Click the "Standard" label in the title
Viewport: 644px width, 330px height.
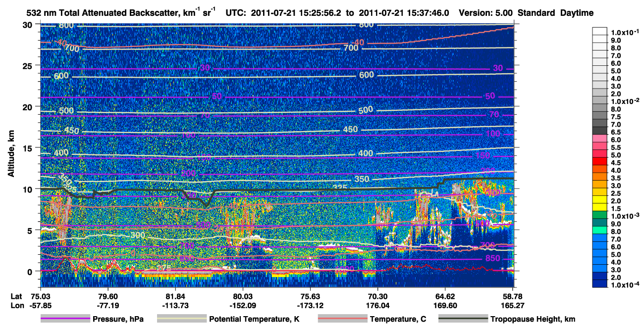pyautogui.click(x=536, y=13)
